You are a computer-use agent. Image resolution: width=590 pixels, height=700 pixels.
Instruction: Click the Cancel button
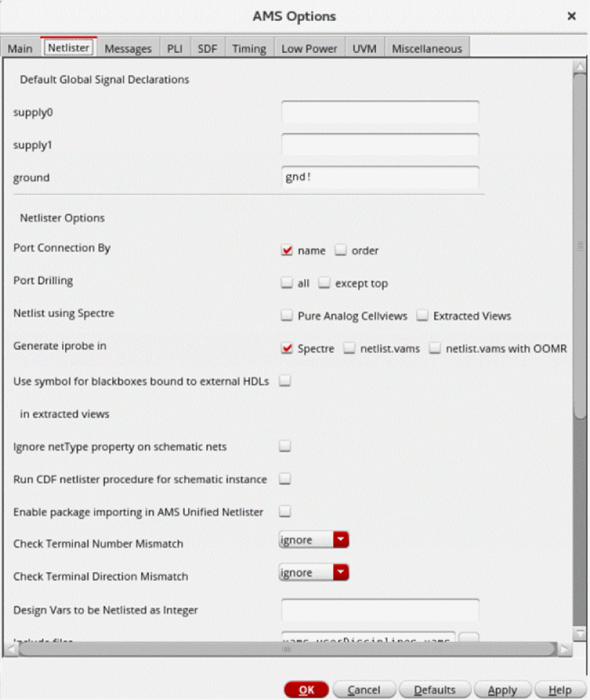(364, 690)
